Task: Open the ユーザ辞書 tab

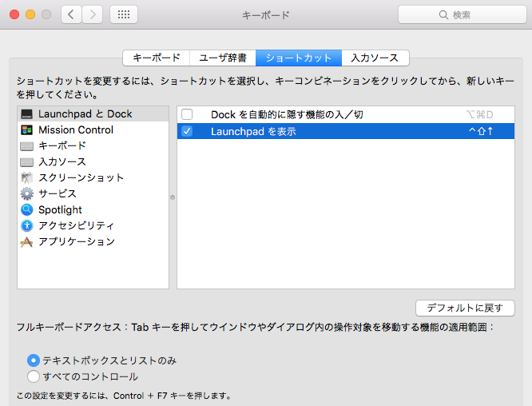Action: 223,58
